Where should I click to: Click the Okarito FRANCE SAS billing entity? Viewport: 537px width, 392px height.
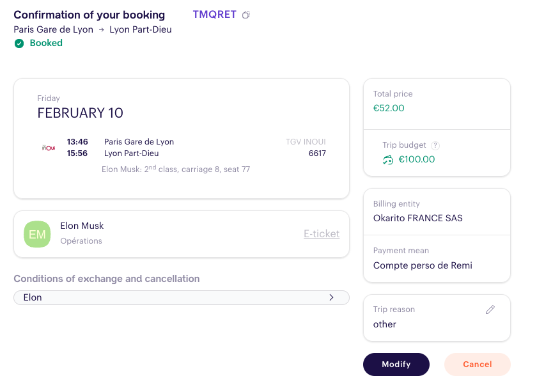tap(418, 218)
